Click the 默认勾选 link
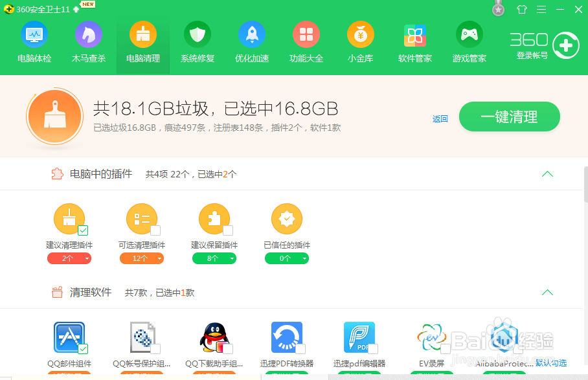588x380 pixels. click(551, 363)
